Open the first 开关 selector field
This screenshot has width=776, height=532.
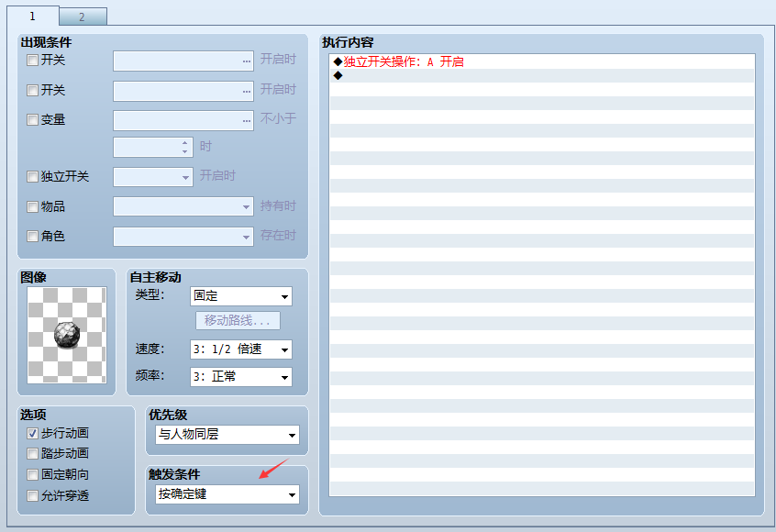coord(183,61)
